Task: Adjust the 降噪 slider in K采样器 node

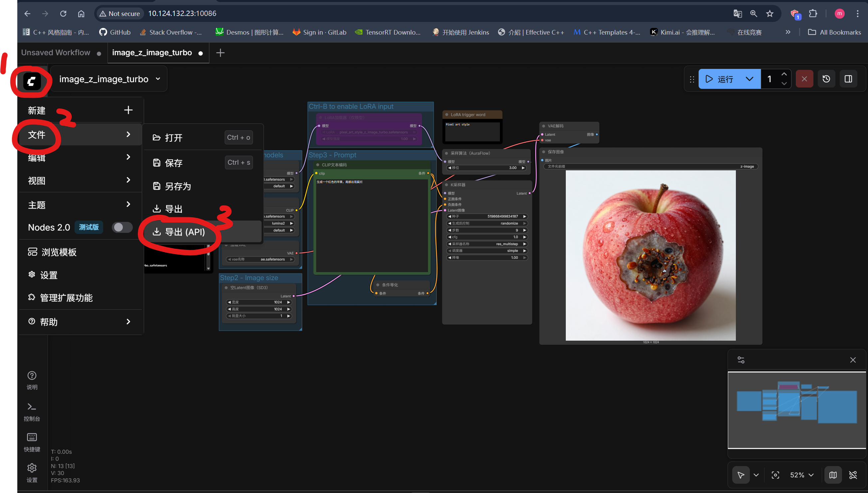Action: click(487, 257)
